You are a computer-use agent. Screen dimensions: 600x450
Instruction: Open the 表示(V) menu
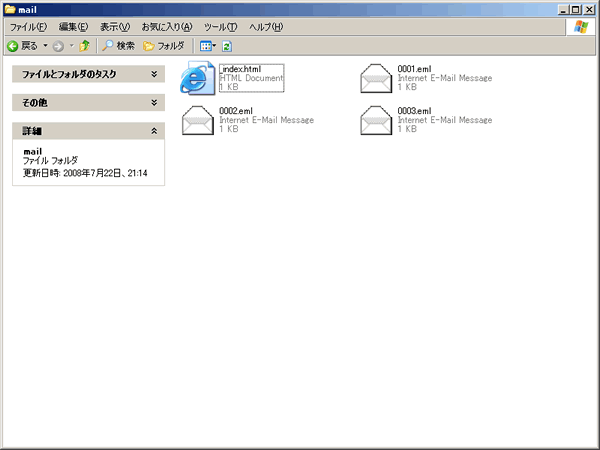point(115,27)
